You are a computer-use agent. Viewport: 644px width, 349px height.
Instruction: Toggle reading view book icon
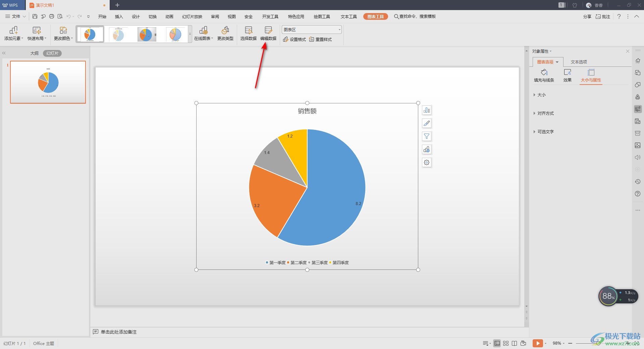(515, 343)
